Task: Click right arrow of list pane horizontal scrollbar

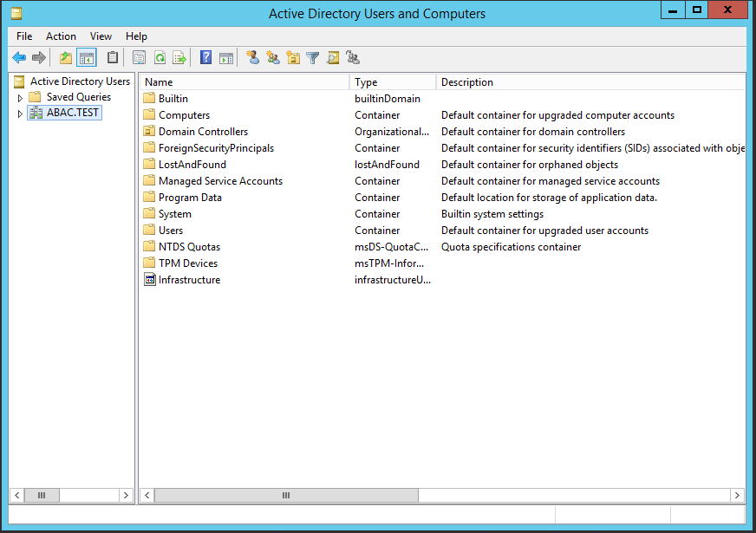Action: [737, 495]
